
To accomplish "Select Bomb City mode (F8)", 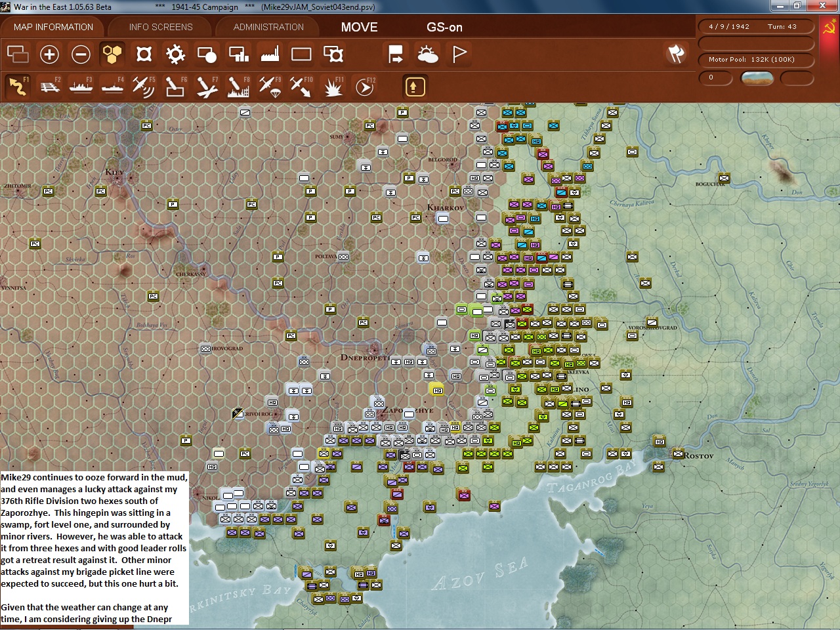I will pos(239,87).
